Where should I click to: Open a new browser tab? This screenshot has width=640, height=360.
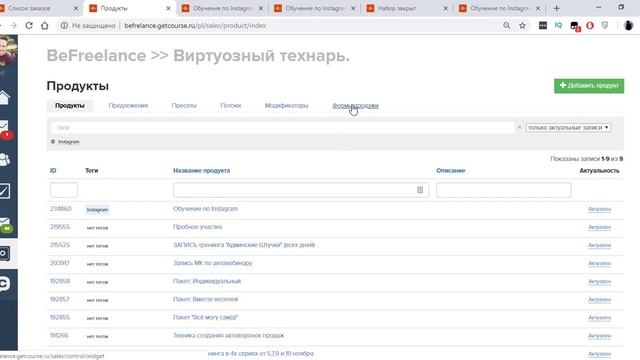tap(556, 8)
